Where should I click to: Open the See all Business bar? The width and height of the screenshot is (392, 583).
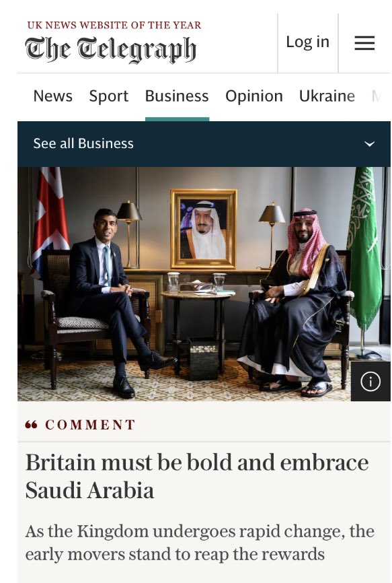point(204,144)
